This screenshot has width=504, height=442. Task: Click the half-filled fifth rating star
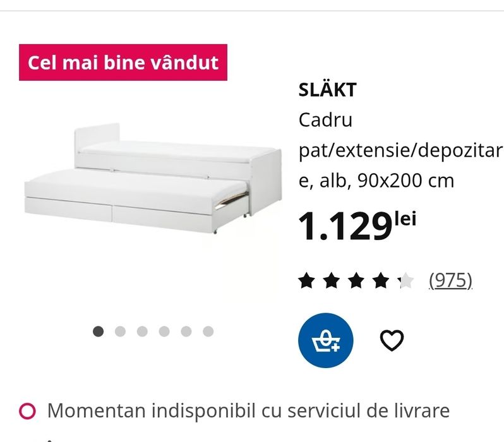tap(406, 280)
